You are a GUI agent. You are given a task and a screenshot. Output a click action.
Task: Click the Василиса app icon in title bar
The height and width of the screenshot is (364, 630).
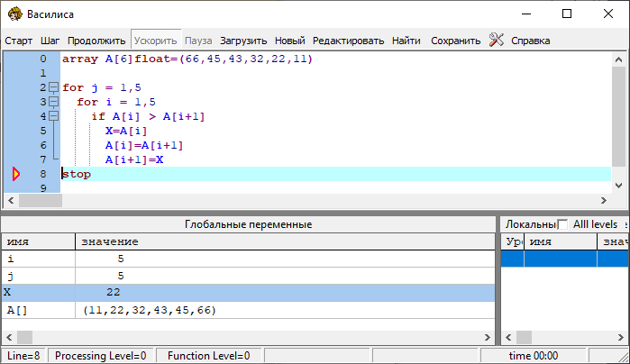(14, 14)
